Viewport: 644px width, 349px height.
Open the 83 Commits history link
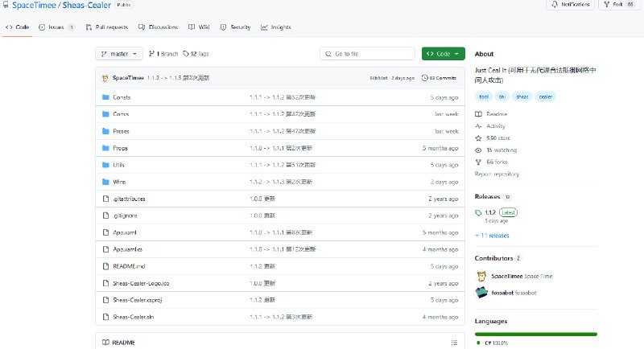[x=439, y=78]
